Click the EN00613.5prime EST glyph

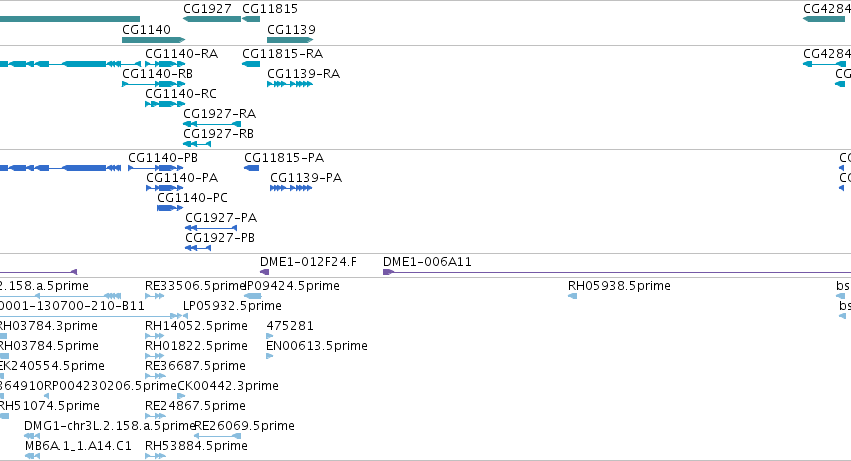pos(269,356)
